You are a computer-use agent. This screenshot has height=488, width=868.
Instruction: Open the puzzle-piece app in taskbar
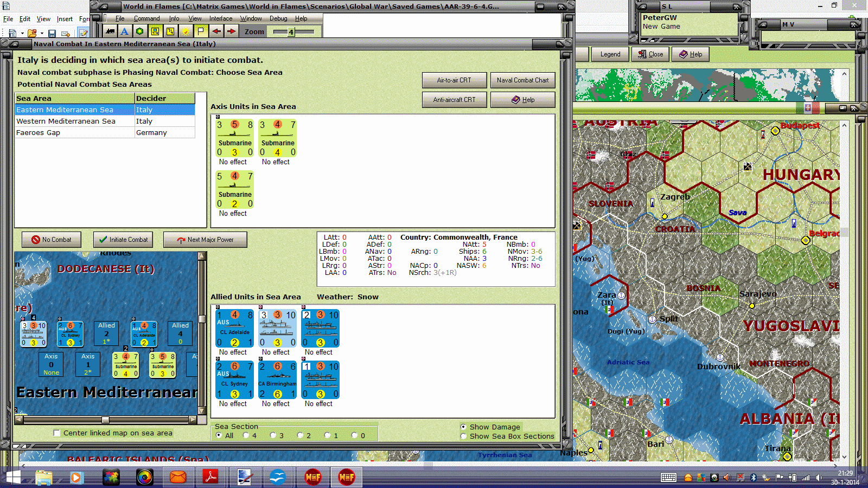111,477
